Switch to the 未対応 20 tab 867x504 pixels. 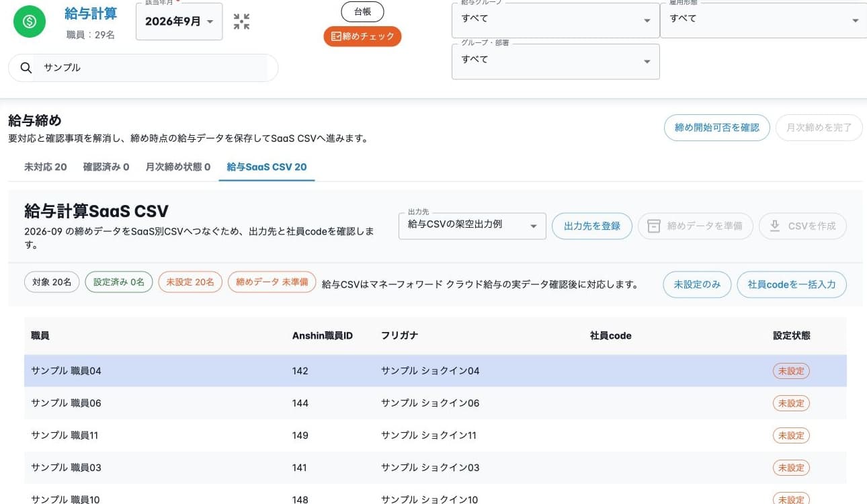46,167
